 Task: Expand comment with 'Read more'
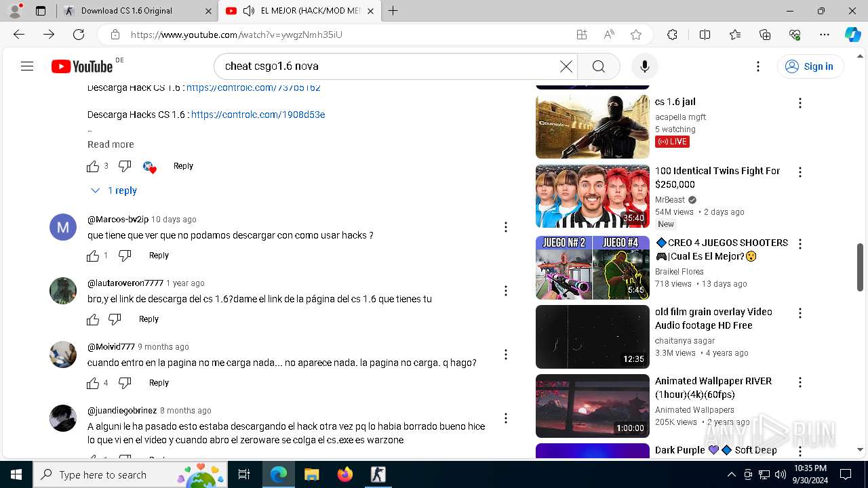[111, 144]
